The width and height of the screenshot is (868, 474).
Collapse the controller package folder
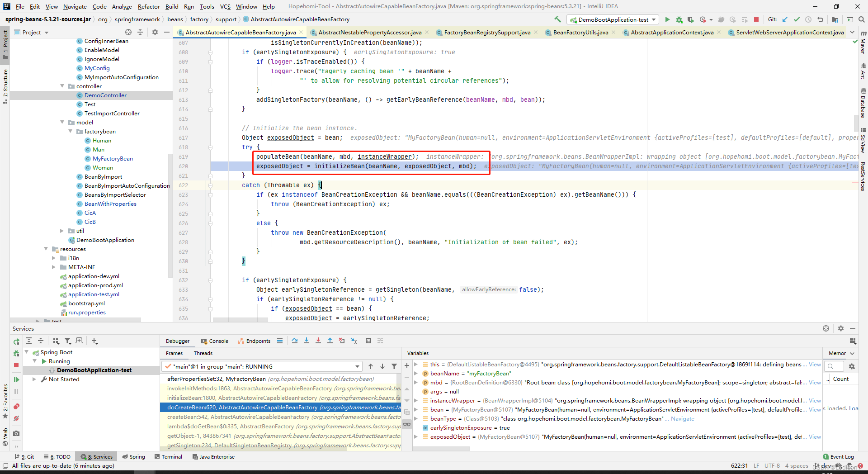[62, 86]
